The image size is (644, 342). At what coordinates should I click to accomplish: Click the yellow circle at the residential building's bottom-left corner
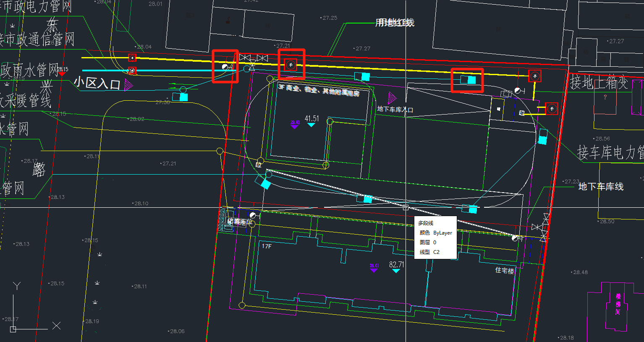(242, 305)
